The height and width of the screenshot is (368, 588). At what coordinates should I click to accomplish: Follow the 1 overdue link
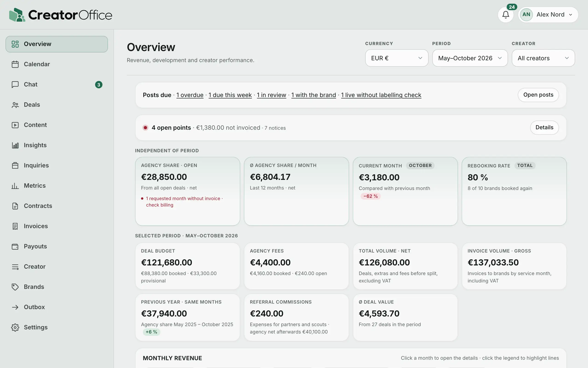pyautogui.click(x=190, y=95)
